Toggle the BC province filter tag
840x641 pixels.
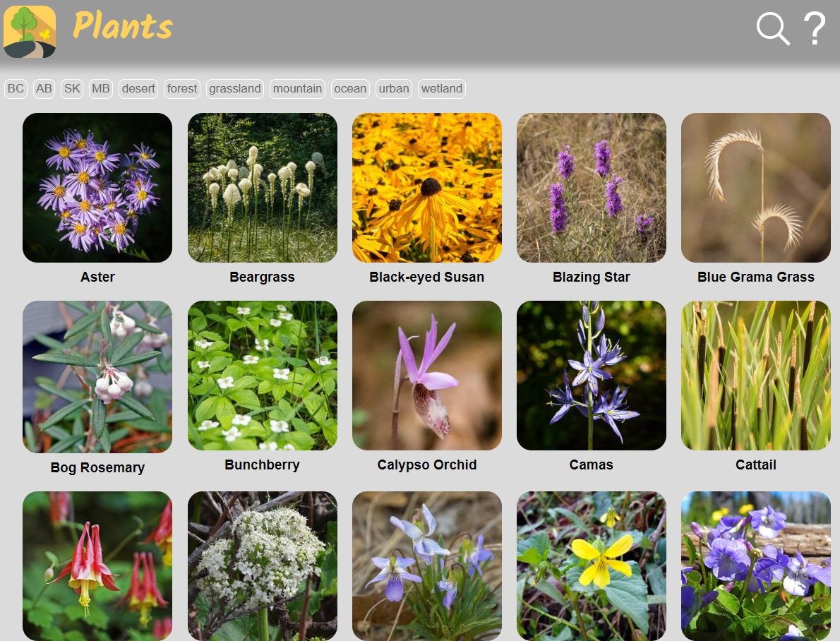(16, 88)
